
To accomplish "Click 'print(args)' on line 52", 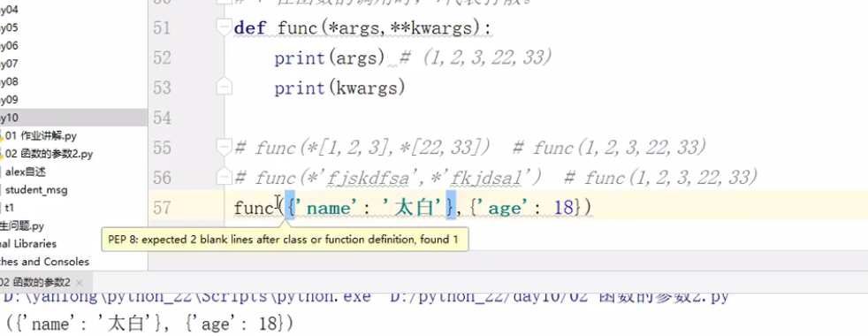I will [330, 57].
